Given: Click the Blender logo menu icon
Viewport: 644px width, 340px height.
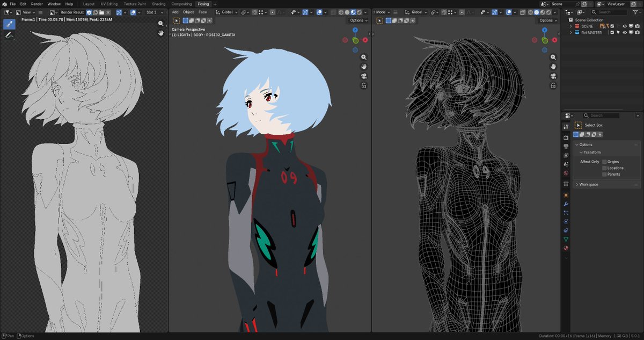Looking at the screenshot, I should (x=4, y=4).
